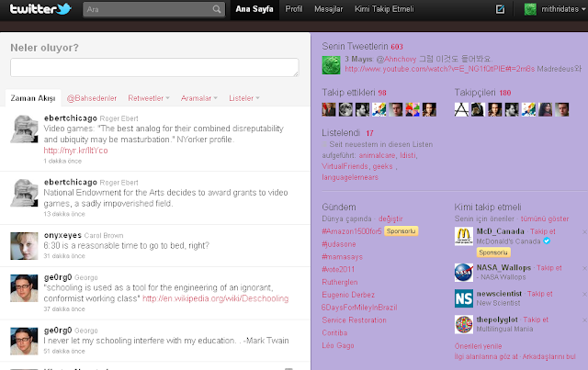Click the NASA_Wallops logo avatar

pyautogui.click(x=463, y=273)
